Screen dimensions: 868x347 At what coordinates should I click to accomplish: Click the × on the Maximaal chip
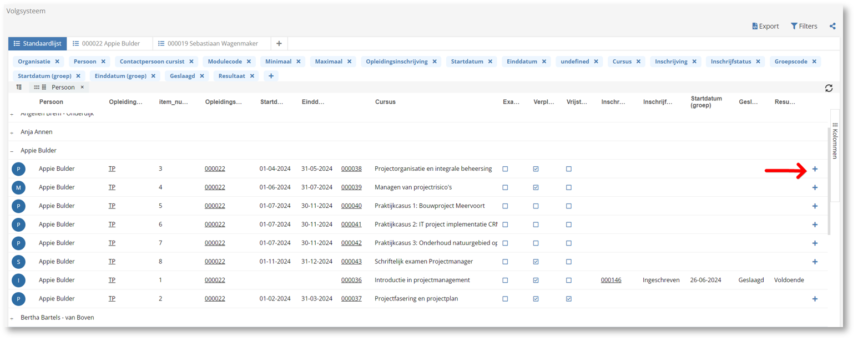pos(350,62)
